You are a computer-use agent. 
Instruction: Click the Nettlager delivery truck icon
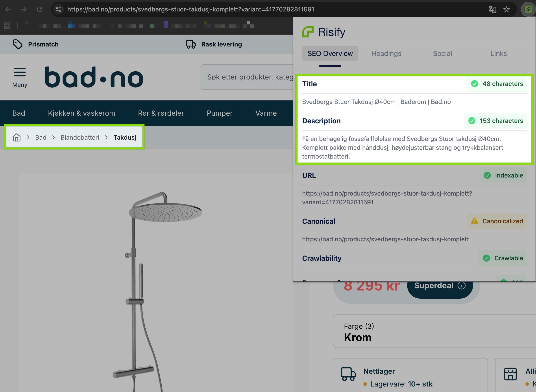point(348,374)
